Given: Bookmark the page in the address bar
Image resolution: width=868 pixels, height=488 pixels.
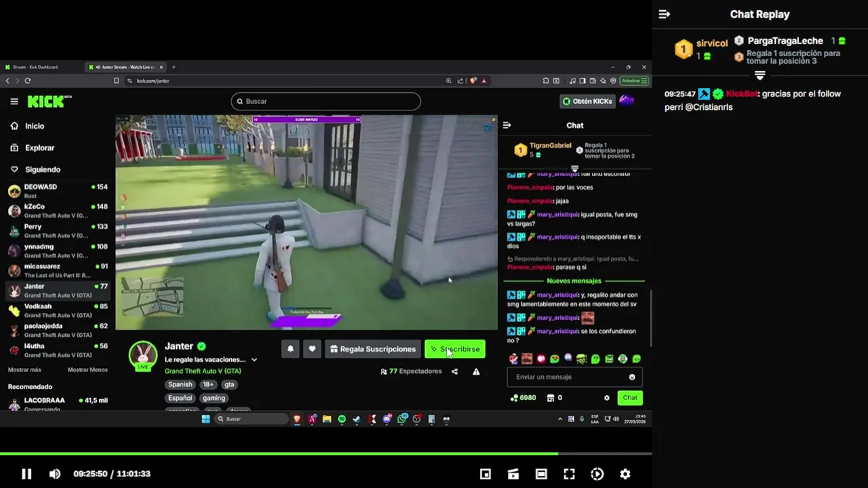Looking at the screenshot, I should pos(117,81).
